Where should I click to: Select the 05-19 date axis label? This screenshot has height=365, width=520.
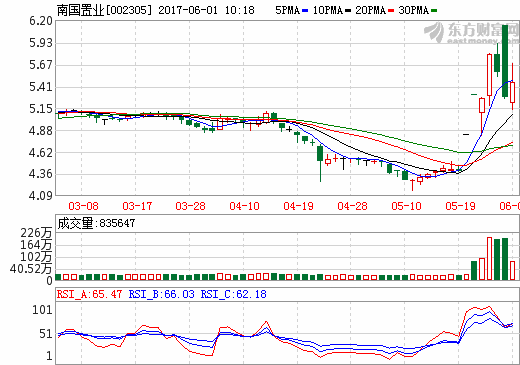coord(460,206)
